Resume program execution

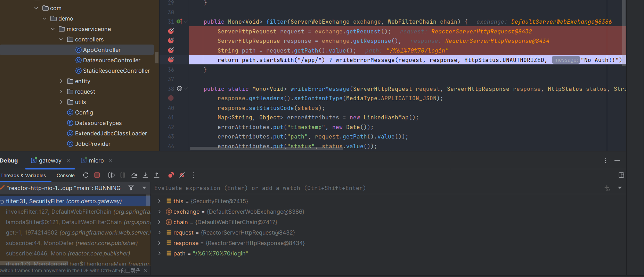point(112,175)
